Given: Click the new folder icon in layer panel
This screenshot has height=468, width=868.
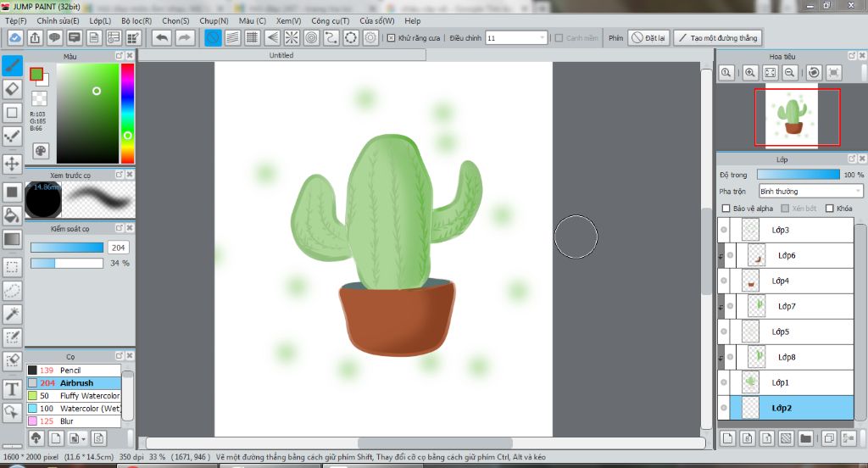Looking at the screenshot, I should click(805, 438).
